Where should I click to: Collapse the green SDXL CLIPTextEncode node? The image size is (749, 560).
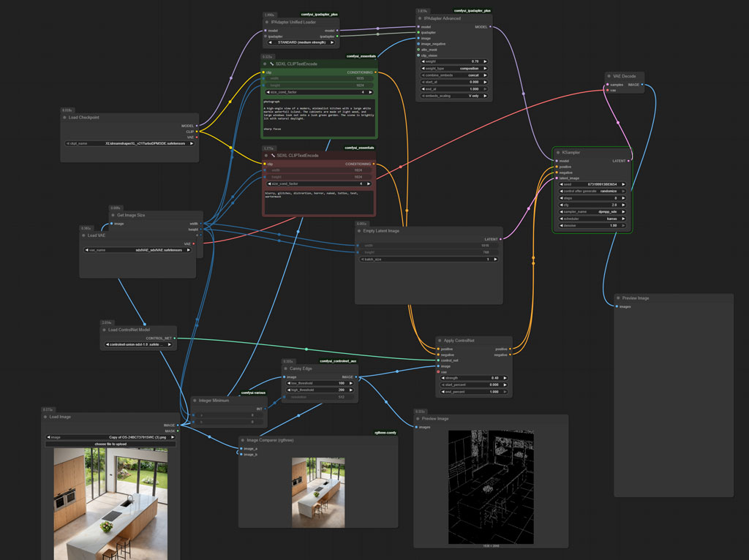[265, 64]
